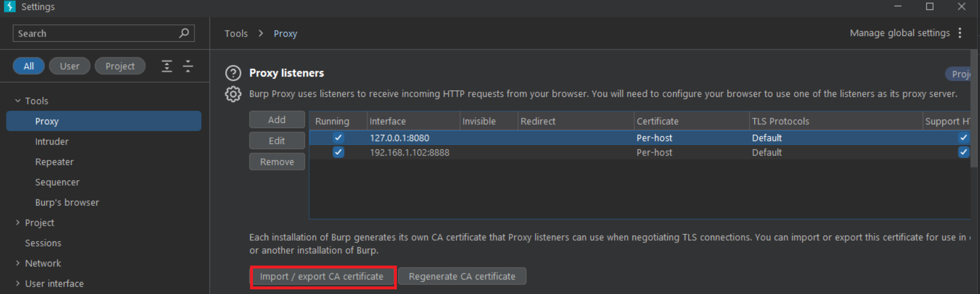This screenshot has height=294, width=980.
Task: Click Import / export CA certificate button
Action: (x=321, y=277)
